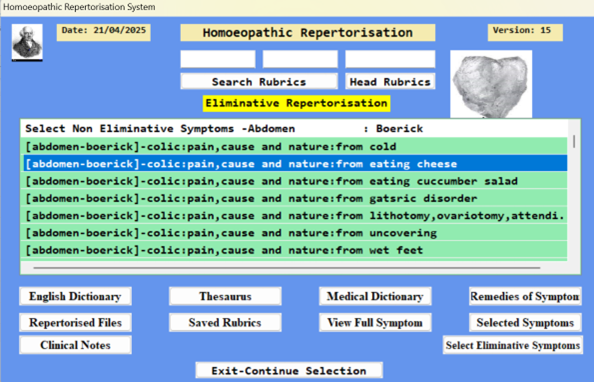Click View Full Symptom button
594x382 pixels.
pos(375,323)
